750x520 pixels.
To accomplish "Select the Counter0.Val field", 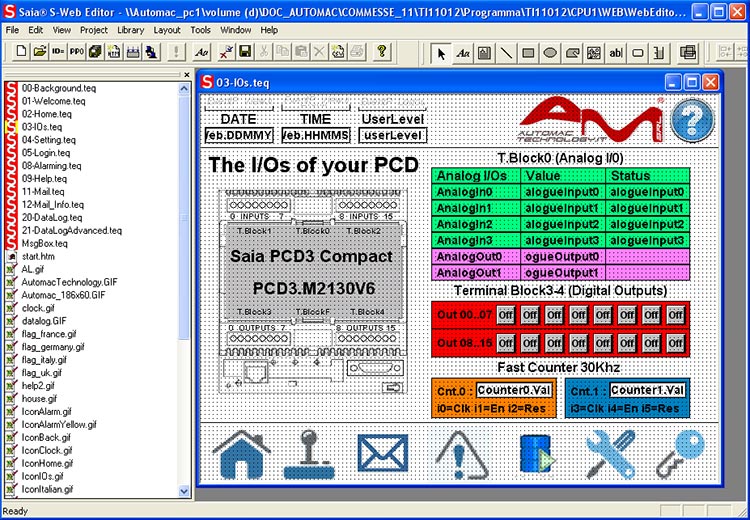I will pos(514,390).
